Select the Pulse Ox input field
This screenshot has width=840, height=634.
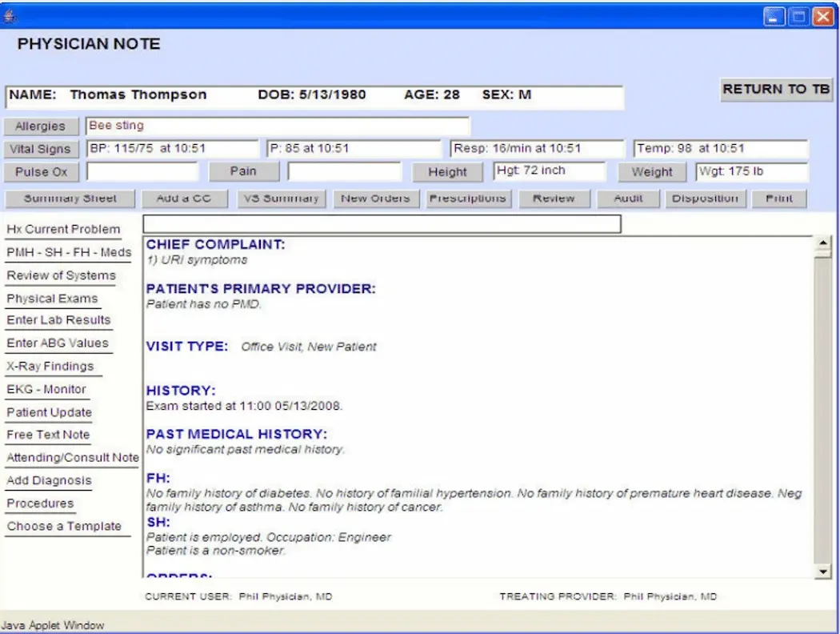tap(142, 172)
